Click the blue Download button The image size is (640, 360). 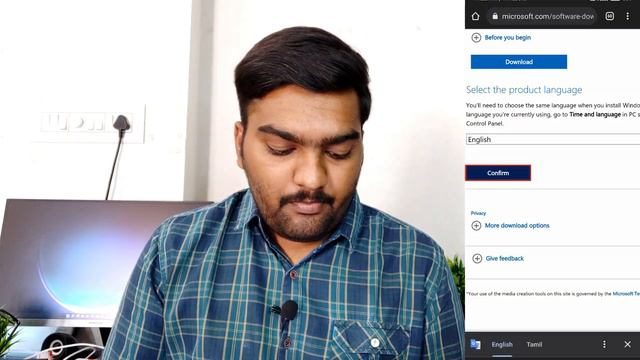click(x=519, y=62)
